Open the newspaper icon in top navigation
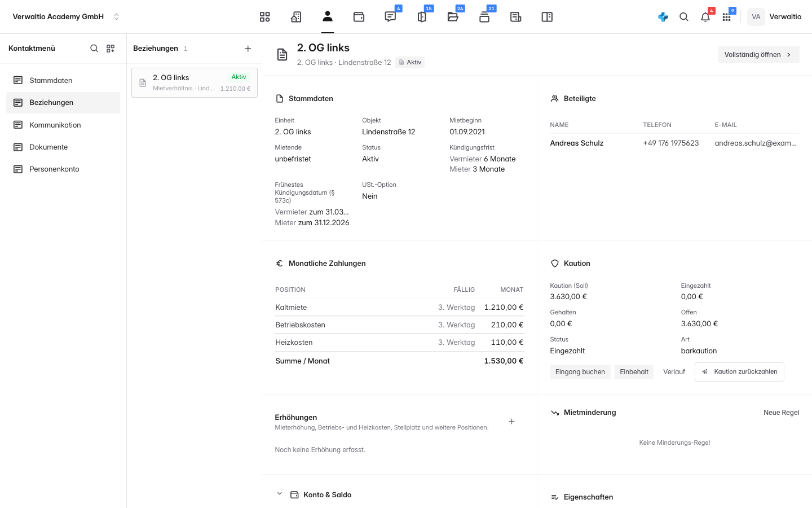The image size is (812, 508). click(x=515, y=17)
